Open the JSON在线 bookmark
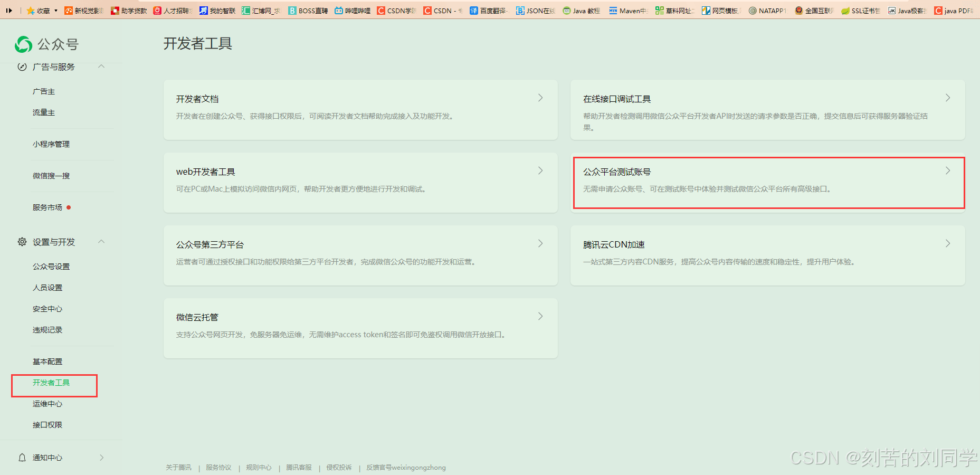 (536, 11)
